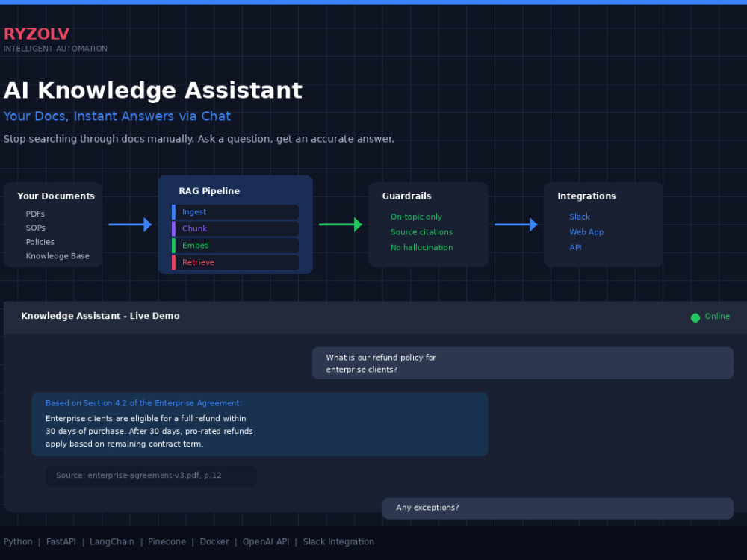
Task: Select the Retrieve pipeline step
Action: (235, 262)
